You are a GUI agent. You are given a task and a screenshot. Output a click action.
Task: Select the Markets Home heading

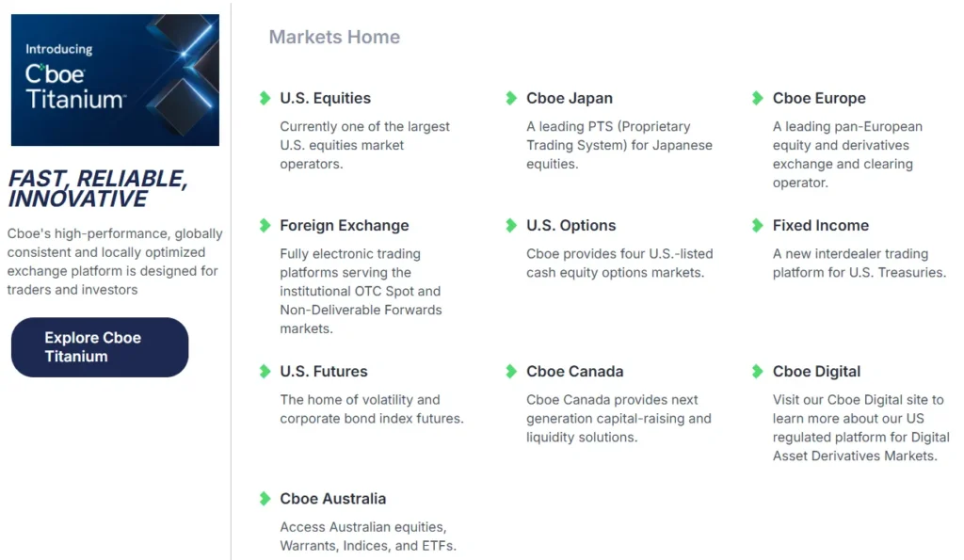[x=334, y=37]
